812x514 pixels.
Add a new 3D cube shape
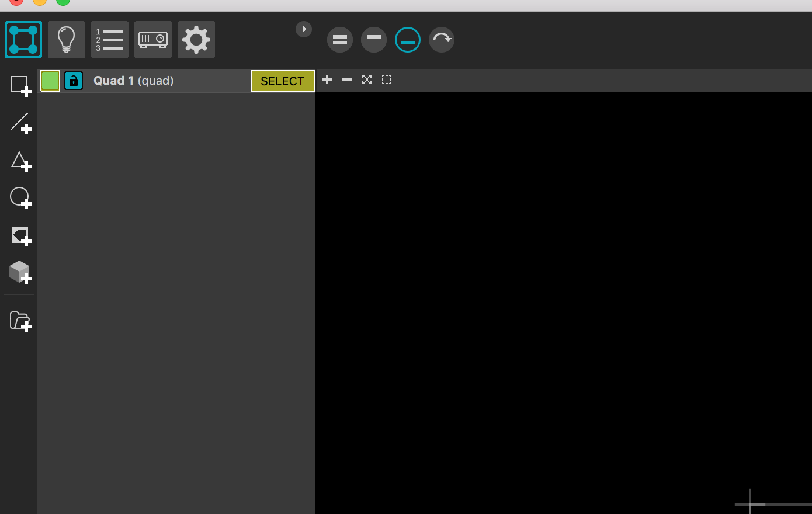pyautogui.click(x=20, y=272)
